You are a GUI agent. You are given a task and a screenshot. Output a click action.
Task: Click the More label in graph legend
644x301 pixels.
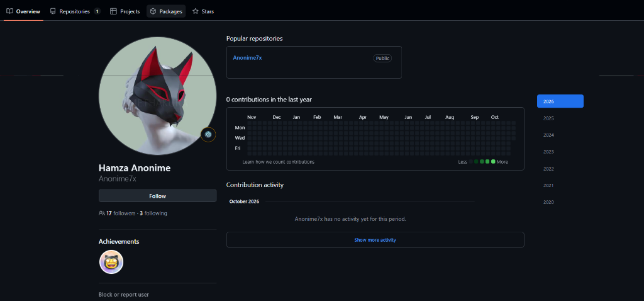pyautogui.click(x=502, y=162)
